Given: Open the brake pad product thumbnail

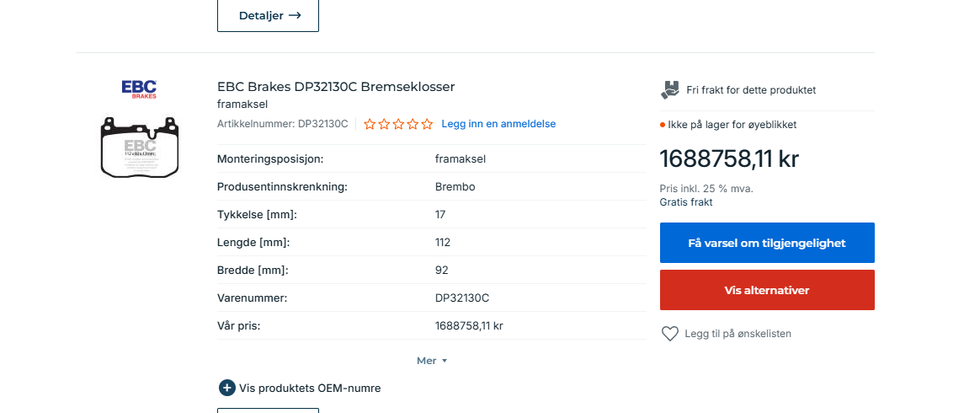Looking at the screenshot, I should pyautogui.click(x=140, y=147).
